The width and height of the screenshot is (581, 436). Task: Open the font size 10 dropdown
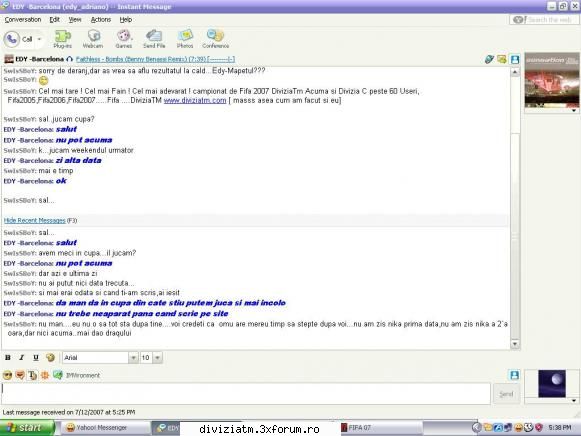pyautogui.click(x=157, y=357)
